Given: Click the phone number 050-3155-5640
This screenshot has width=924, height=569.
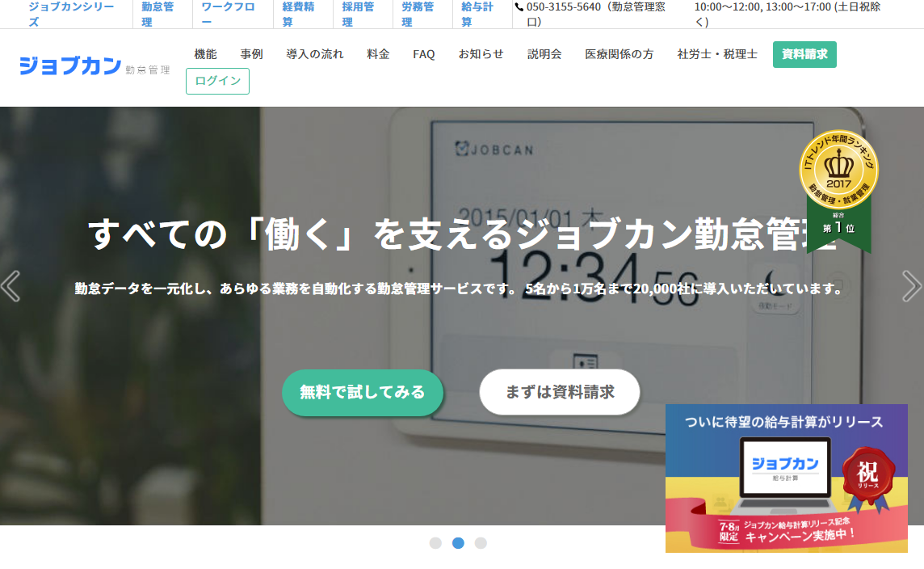Looking at the screenshot, I should coord(564,7).
